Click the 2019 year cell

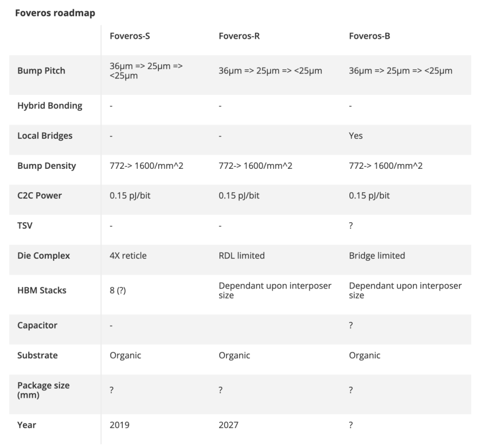(x=120, y=425)
